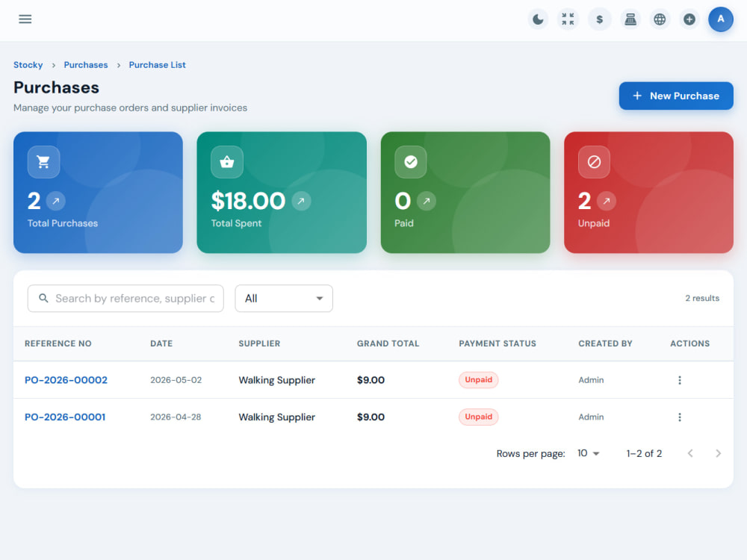Open actions menu for PO-2026-00002

tap(680, 380)
